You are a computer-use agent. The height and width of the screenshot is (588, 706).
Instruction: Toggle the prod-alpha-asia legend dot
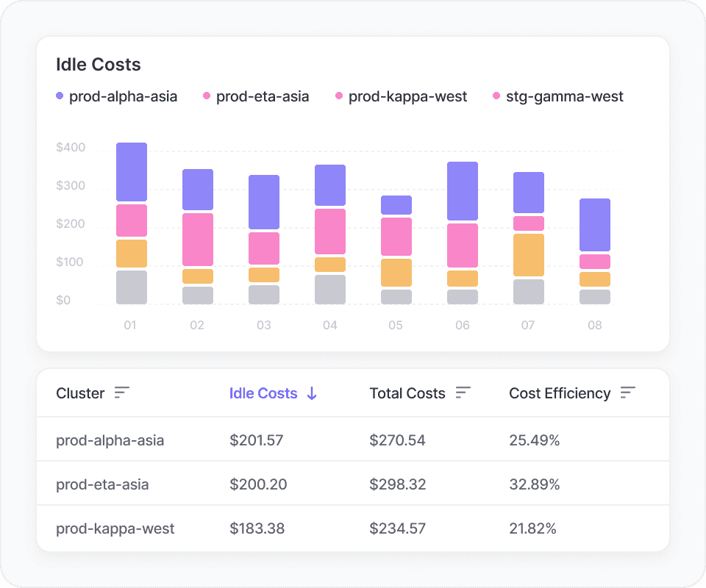[60, 96]
